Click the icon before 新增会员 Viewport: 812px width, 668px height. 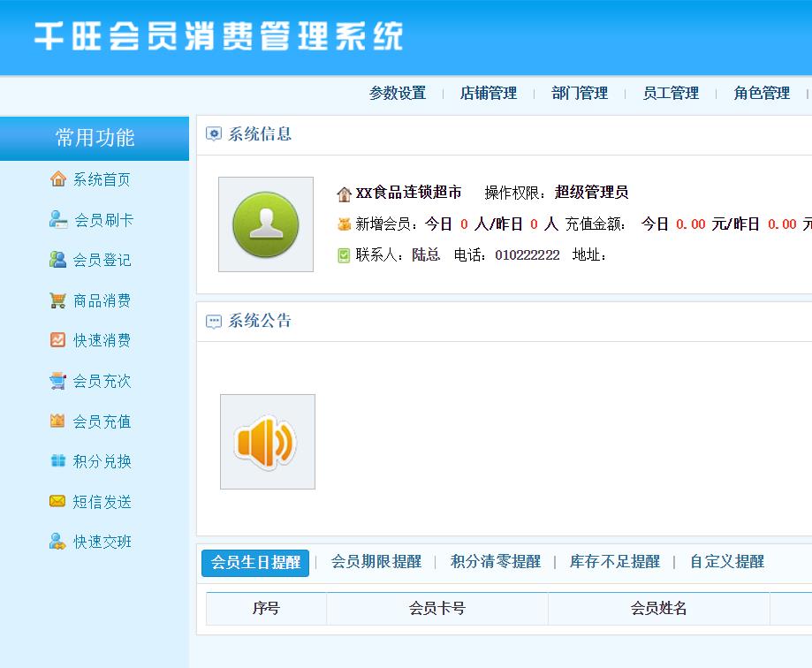[x=345, y=224]
